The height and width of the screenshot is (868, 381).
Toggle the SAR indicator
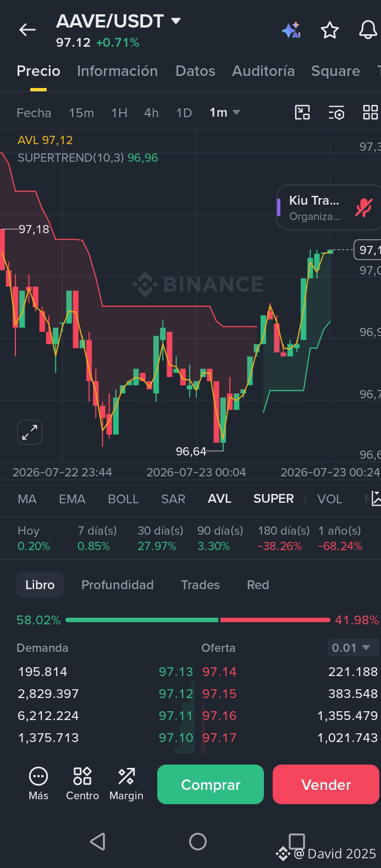pyautogui.click(x=173, y=499)
